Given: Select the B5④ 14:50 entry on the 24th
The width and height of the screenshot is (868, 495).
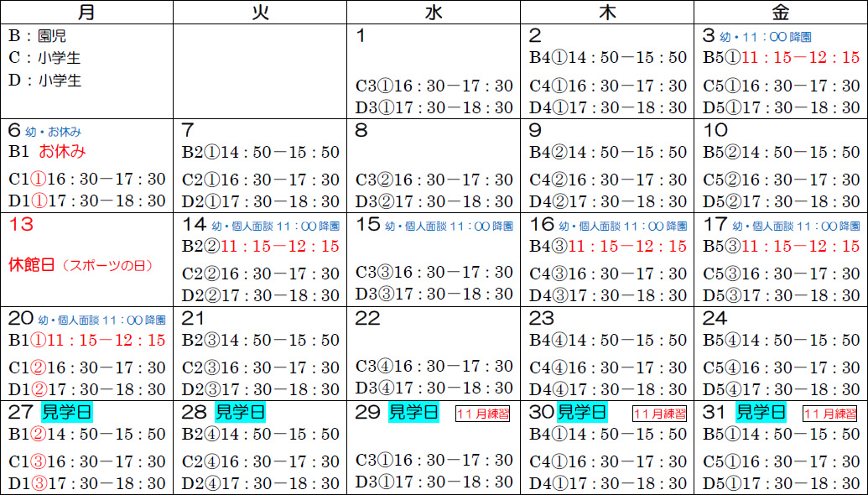Looking at the screenshot, I should pyautogui.click(x=782, y=340).
